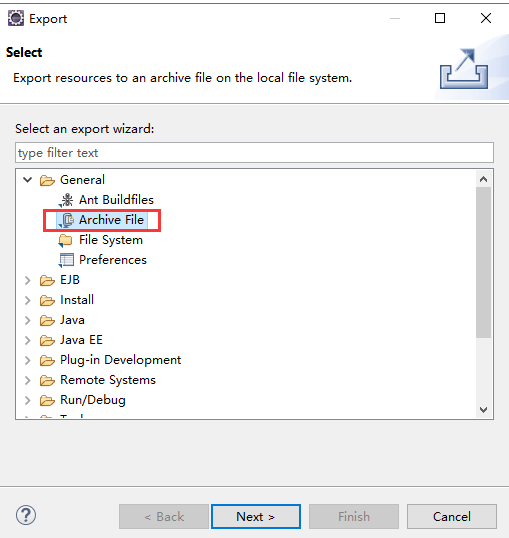This screenshot has width=509, height=538.
Task: Expand the Run/Debug category
Action: [28, 400]
